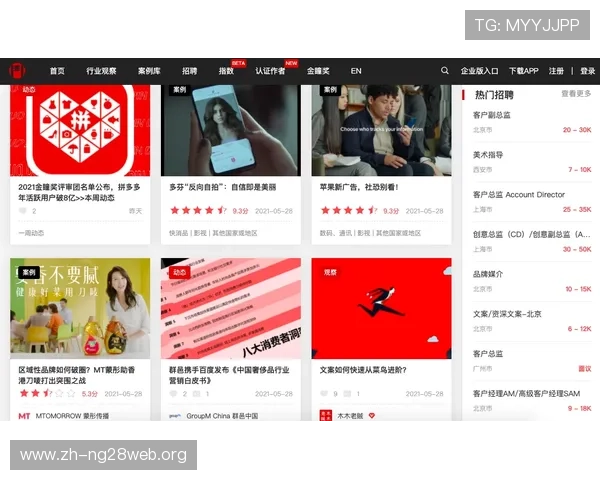This screenshot has width=600, height=480.
Task: Click the red site logo in navbar
Action: 17,71
